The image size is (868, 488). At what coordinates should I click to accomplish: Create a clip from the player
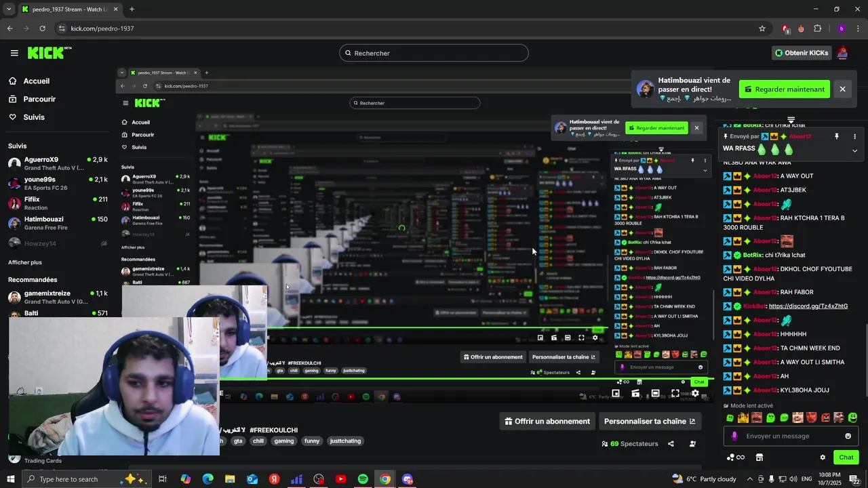tap(635, 393)
